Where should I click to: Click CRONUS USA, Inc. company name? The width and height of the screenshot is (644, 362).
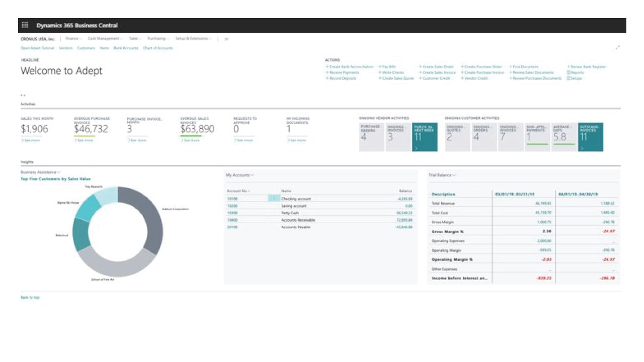click(38, 39)
